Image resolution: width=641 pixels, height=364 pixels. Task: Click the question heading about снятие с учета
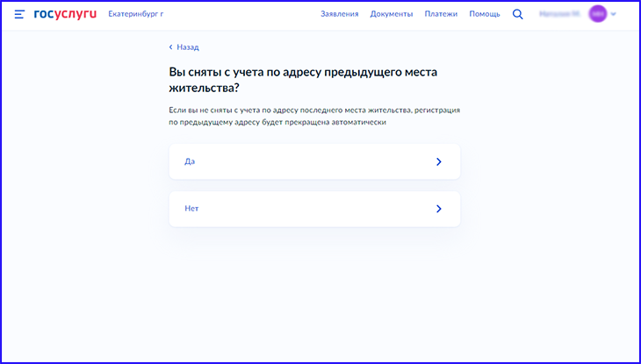(x=303, y=80)
